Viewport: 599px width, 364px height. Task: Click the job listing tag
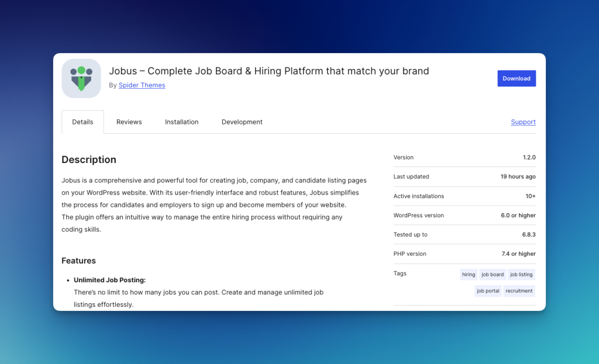(x=521, y=275)
